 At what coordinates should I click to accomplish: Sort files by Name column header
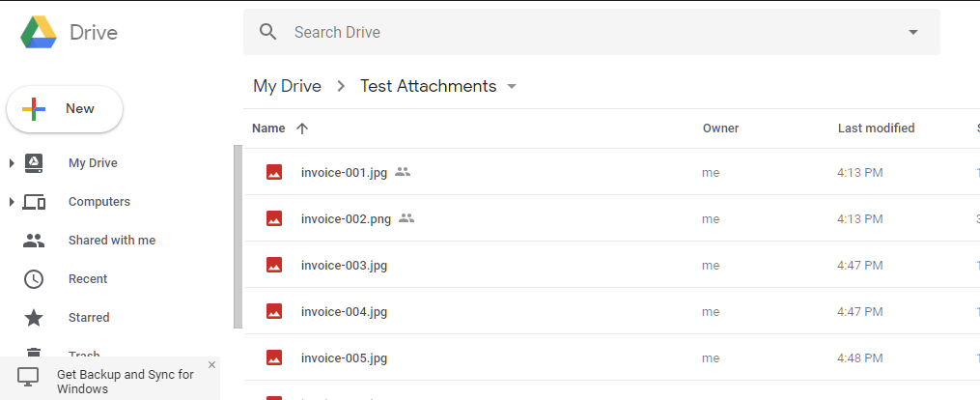268,129
